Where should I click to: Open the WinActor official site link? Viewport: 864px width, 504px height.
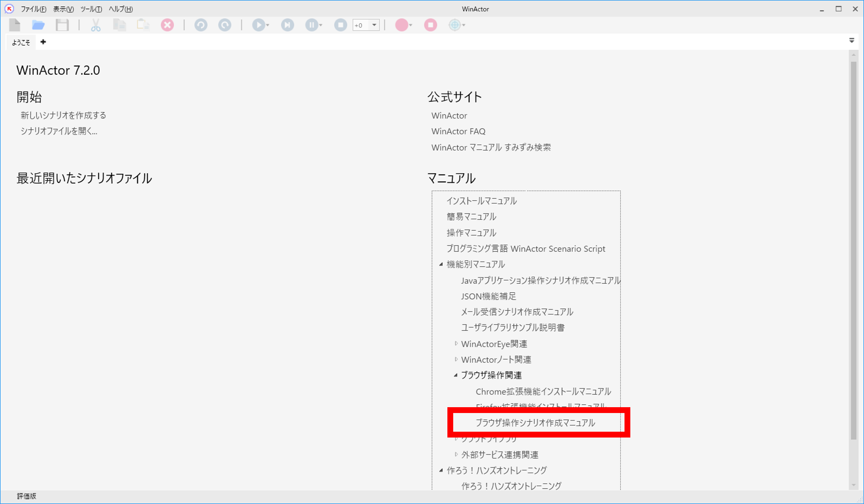[449, 116]
